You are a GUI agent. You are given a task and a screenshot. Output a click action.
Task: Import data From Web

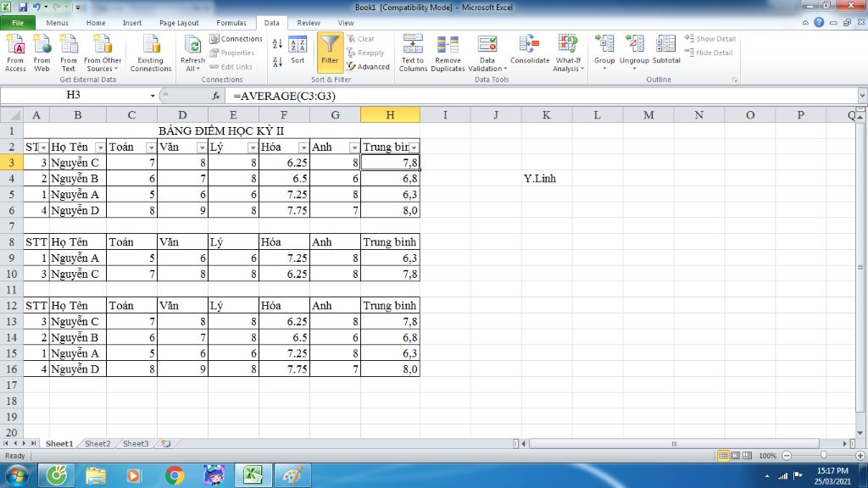[x=42, y=53]
